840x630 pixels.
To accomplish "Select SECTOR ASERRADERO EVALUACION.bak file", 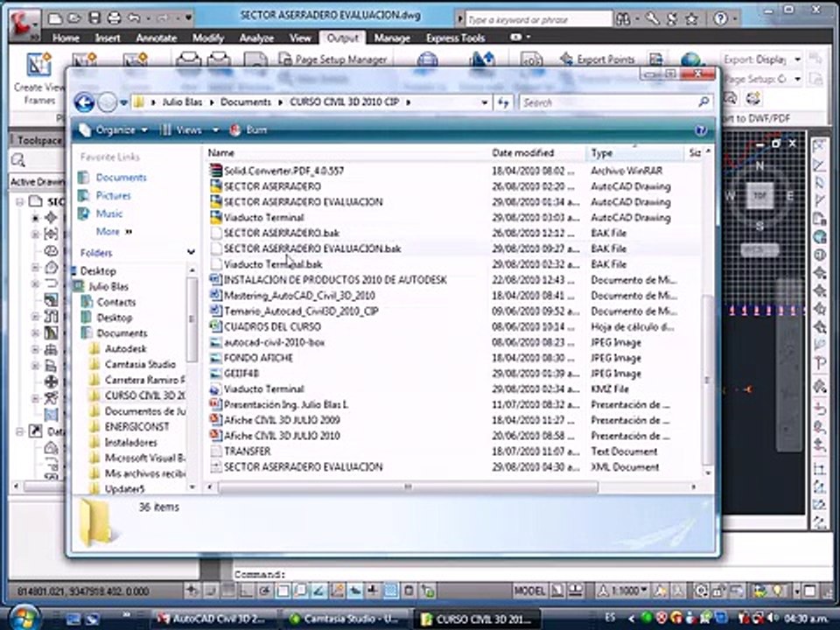I will pyautogui.click(x=311, y=248).
